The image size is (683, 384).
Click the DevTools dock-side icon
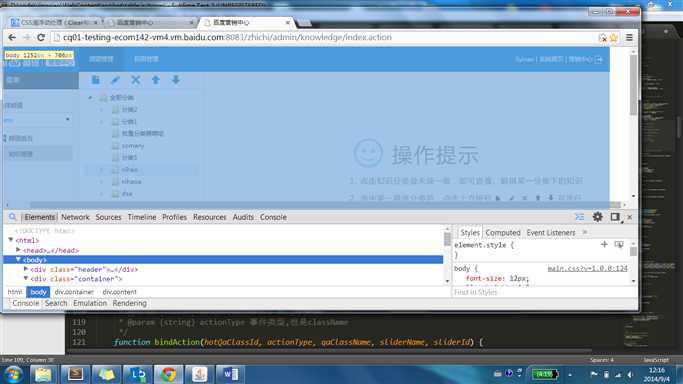[x=615, y=217]
